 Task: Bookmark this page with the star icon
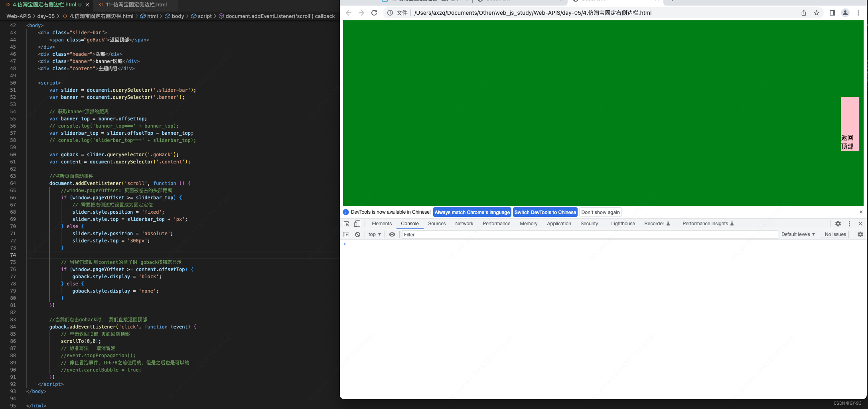point(817,13)
